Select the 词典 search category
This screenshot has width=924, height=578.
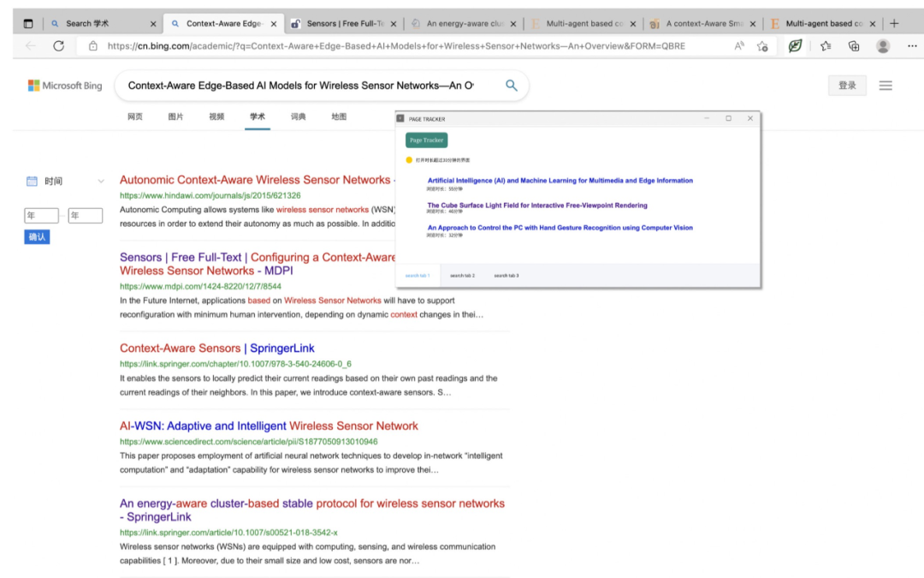(299, 116)
